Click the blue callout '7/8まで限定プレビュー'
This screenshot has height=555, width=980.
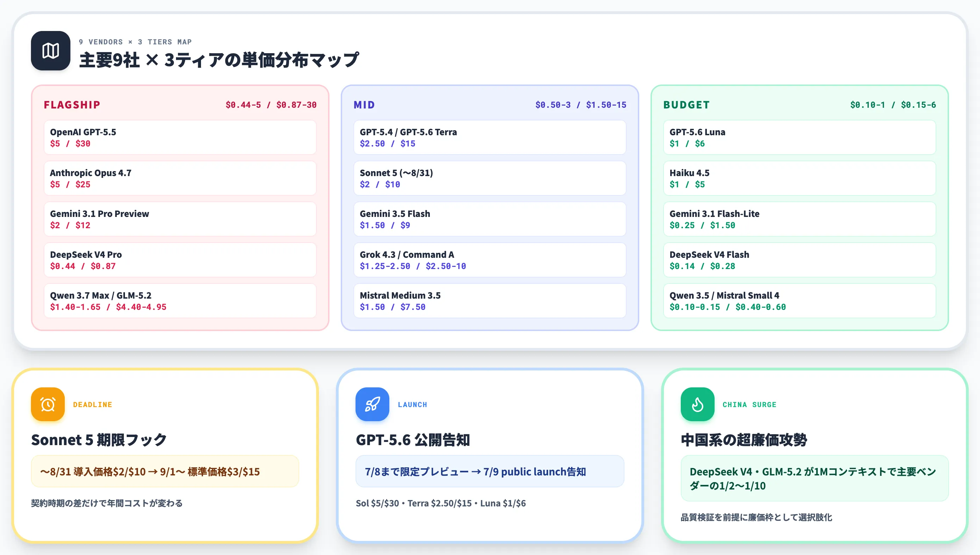(x=490, y=472)
